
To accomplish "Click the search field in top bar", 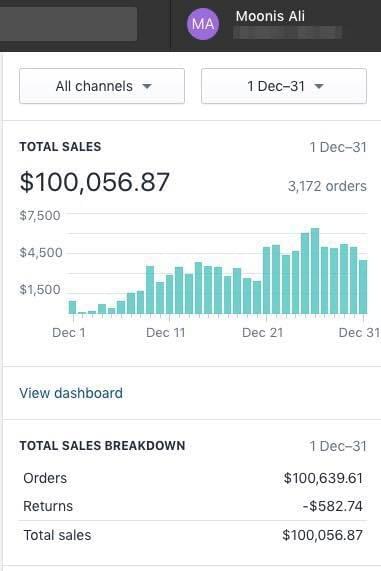I will (68, 24).
